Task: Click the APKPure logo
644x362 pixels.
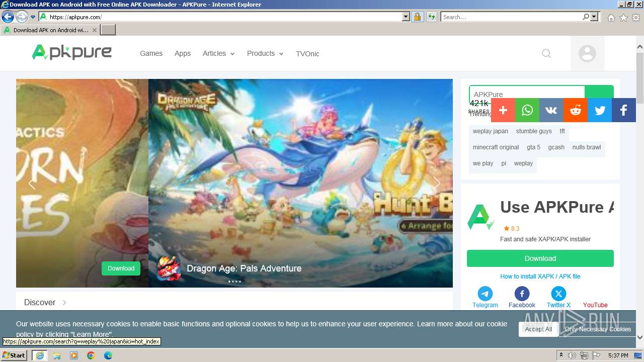Action: tap(72, 52)
